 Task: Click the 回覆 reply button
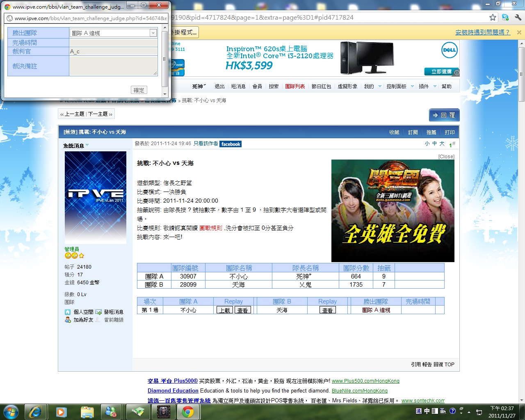[444, 115]
